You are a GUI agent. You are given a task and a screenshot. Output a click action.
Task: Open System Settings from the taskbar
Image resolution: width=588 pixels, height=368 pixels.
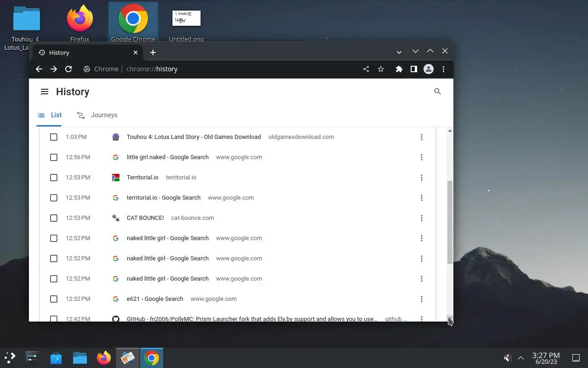pyautogui.click(x=32, y=357)
